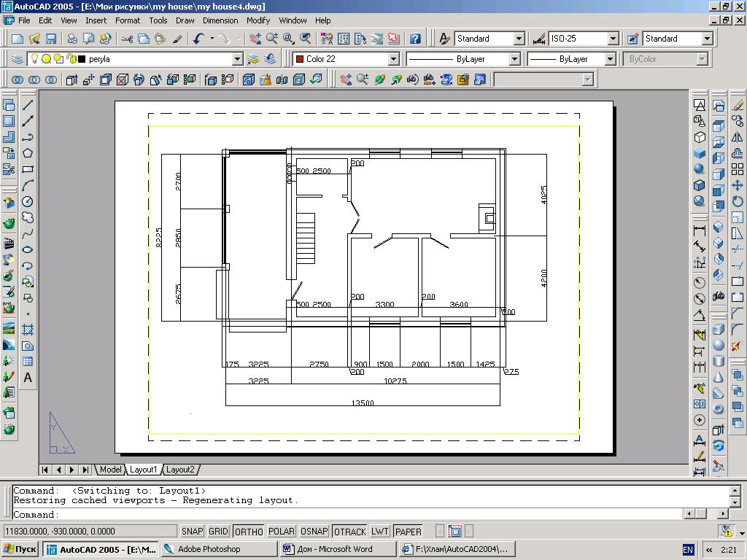Open the ISO-25 dimension style dropdown
Screen dimensions: 747x560
click(x=613, y=39)
